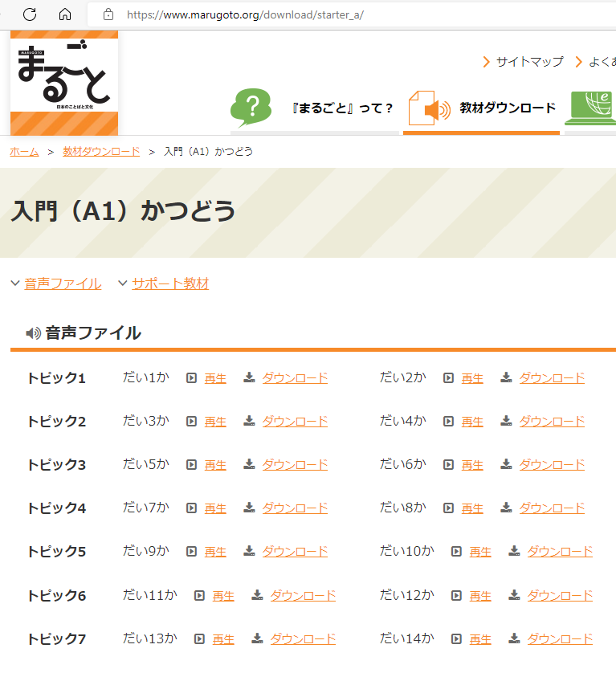This screenshot has height=673, width=616.
Task: Click the orange arrow before サイトマップ
Action: 486,62
